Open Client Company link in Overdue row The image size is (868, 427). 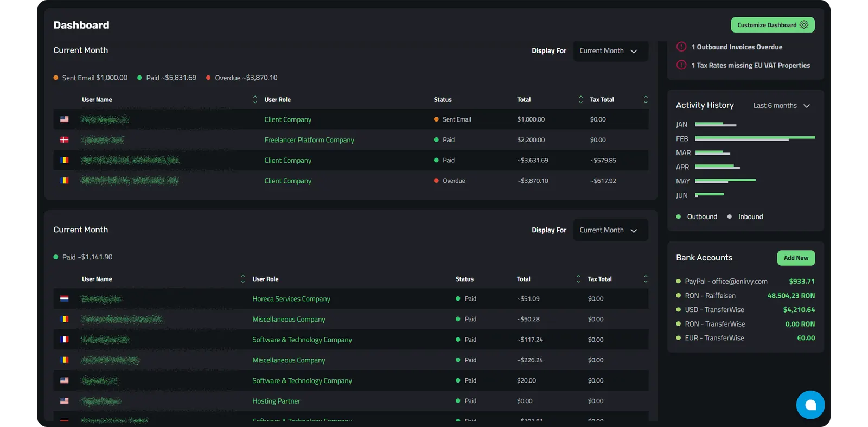coord(288,181)
